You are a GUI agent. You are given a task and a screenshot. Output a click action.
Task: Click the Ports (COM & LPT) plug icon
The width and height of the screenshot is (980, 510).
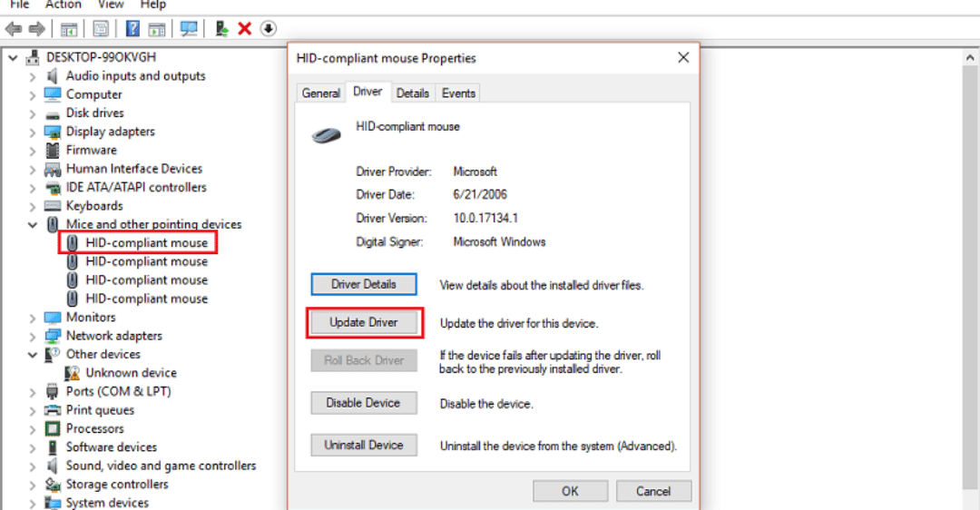53,392
